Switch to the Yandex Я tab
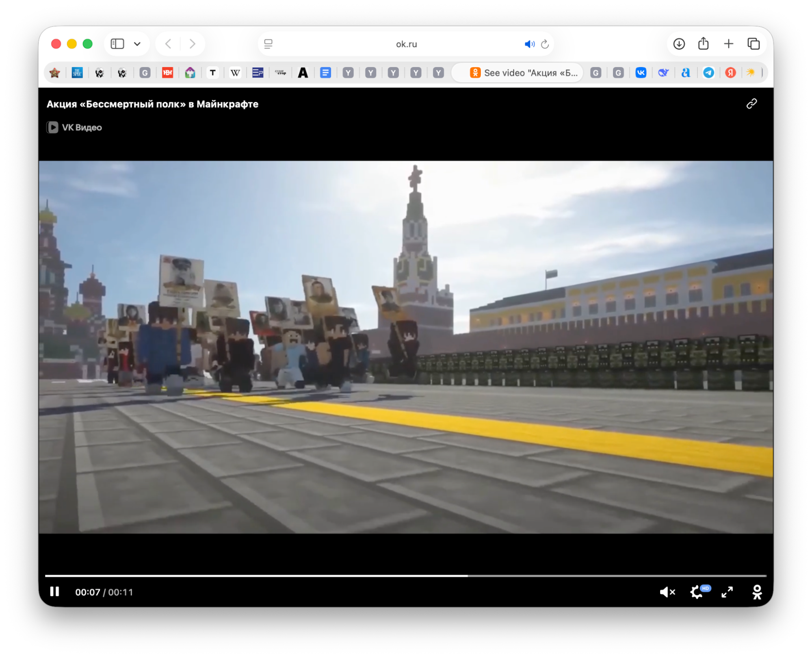The image size is (812, 658). pos(731,73)
